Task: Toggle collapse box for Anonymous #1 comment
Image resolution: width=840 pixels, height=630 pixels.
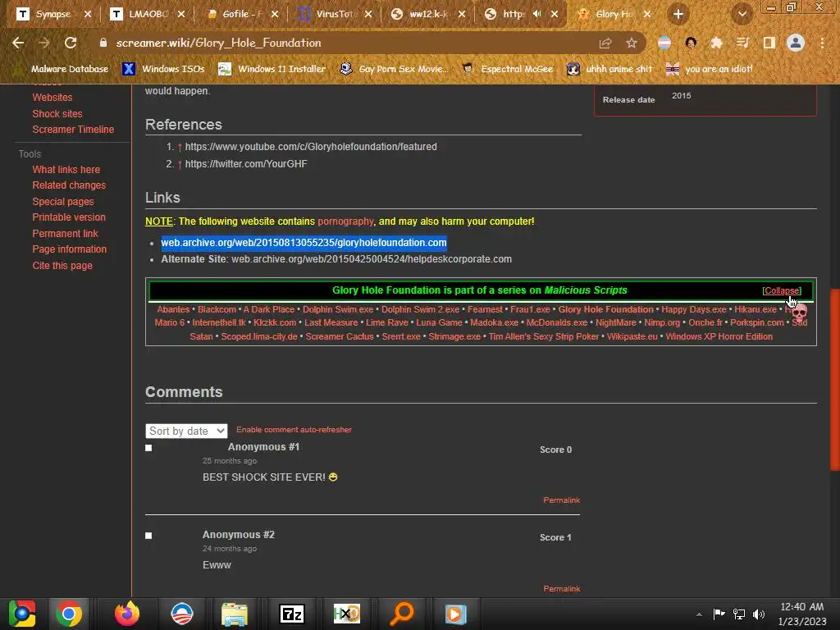Action: pos(148,448)
